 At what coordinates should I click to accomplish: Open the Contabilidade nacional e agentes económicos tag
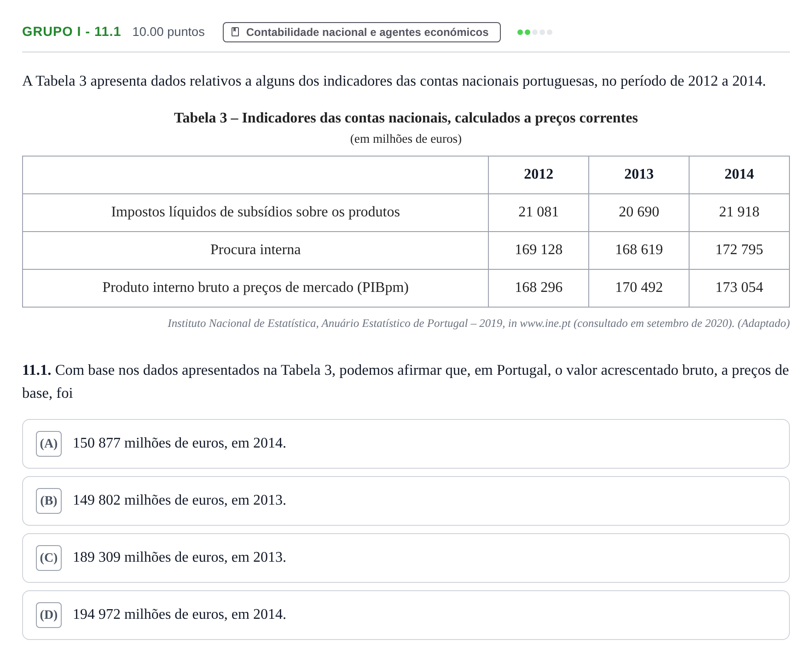361,32
